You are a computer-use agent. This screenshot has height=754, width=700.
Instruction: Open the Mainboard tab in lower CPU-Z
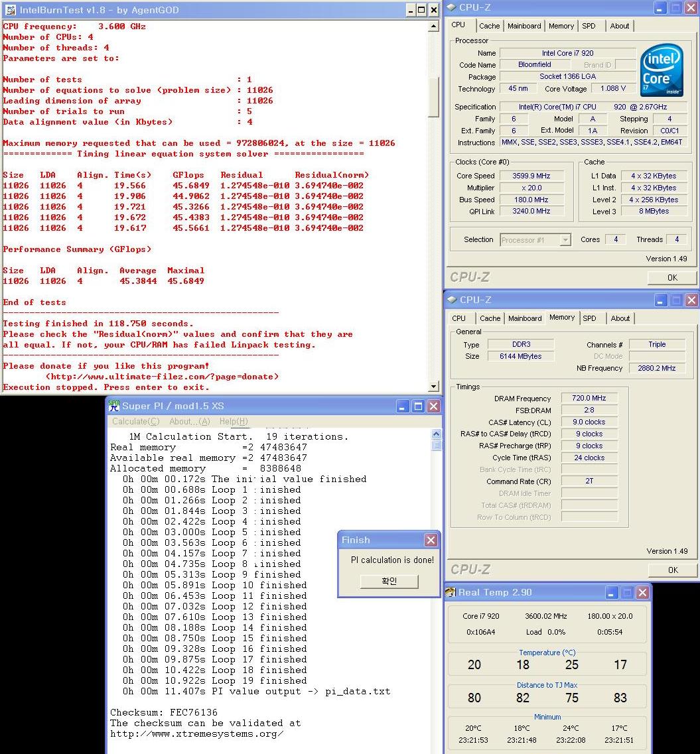tap(525, 318)
